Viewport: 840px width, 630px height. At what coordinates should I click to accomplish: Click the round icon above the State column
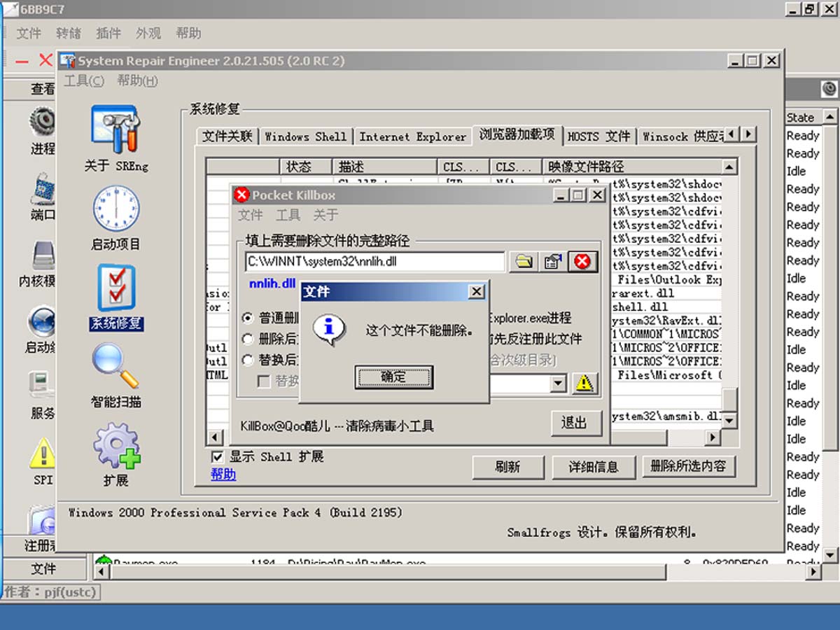[x=829, y=88]
